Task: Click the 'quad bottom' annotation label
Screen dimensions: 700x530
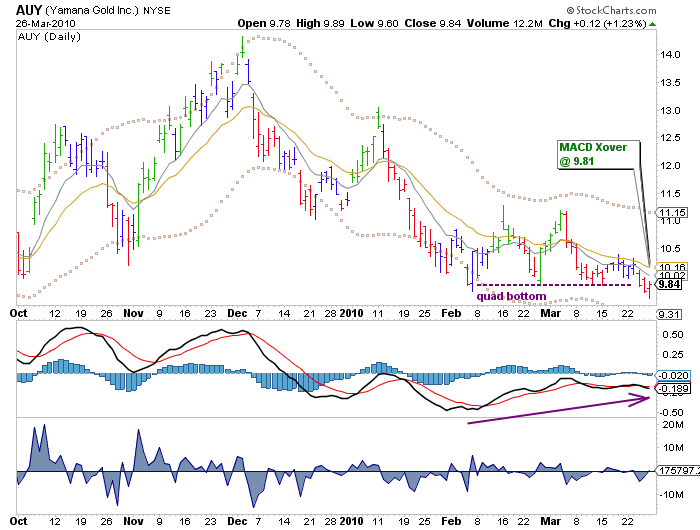Action: click(511, 296)
